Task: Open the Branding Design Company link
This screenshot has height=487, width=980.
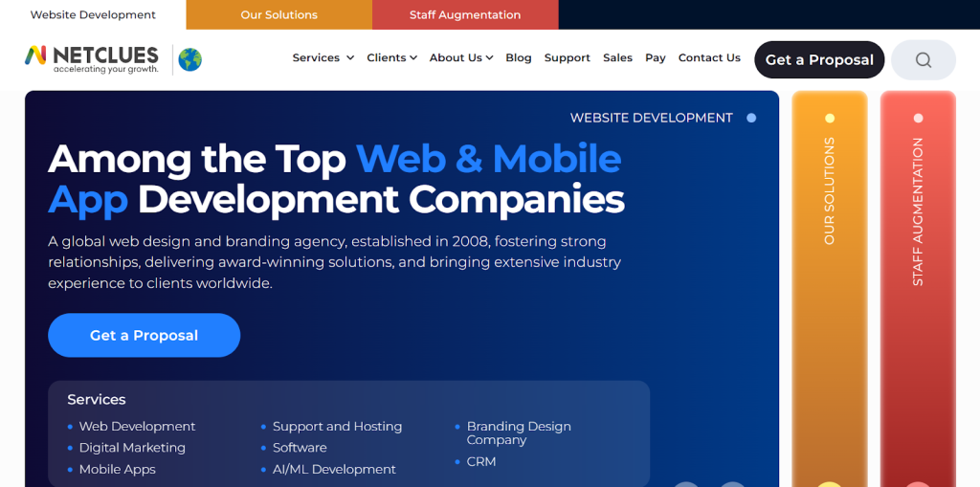Action: pyautogui.click(x=519, y=432)
